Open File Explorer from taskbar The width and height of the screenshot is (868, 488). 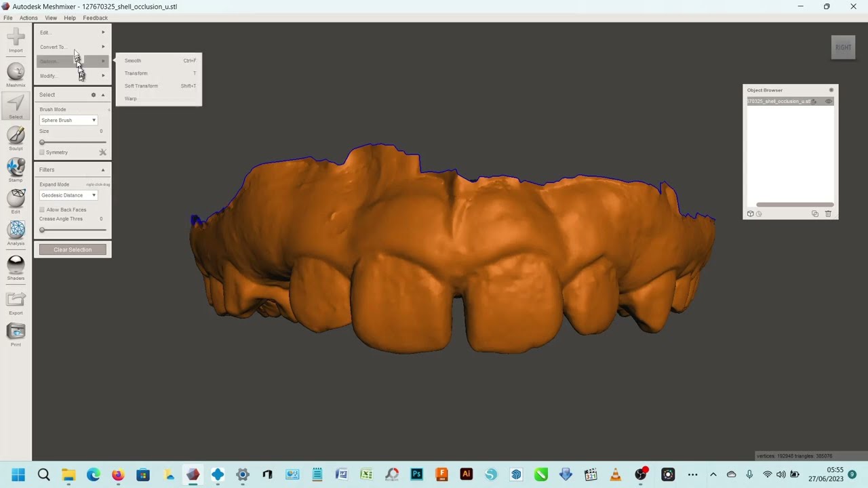(x=68, y=474)
